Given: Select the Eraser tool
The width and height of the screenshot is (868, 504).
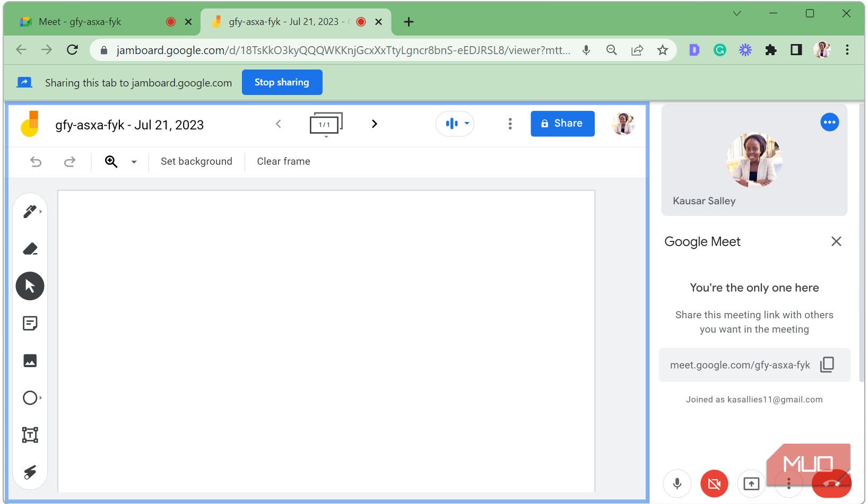Looking at the screenshot, I should (30, 248).
